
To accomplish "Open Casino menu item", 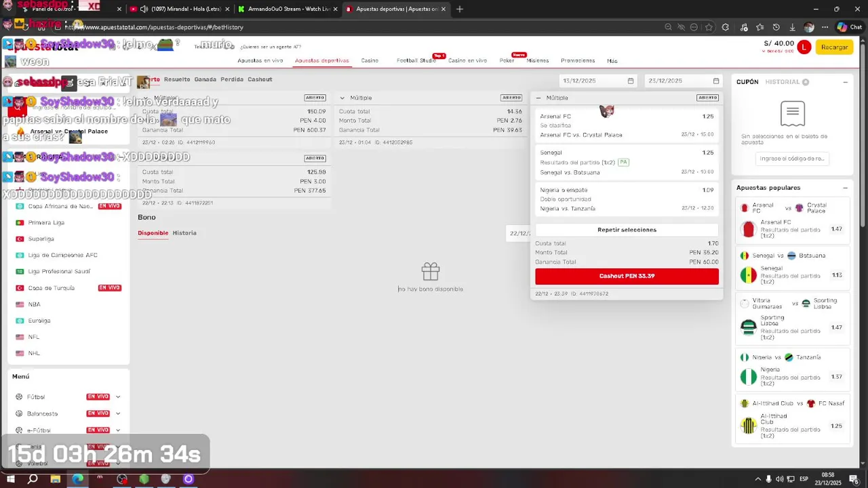I will coord(370,60).
